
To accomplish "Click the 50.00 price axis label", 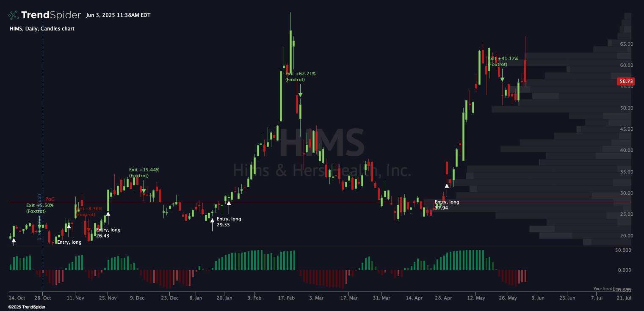I will pyautogui.click(x=626, y=108).
